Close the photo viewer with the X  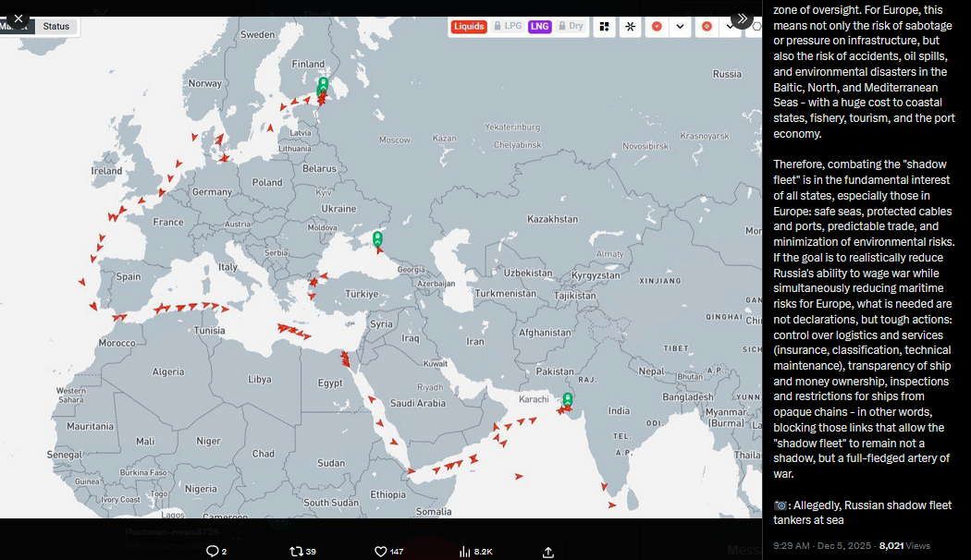tap(18, 18)
